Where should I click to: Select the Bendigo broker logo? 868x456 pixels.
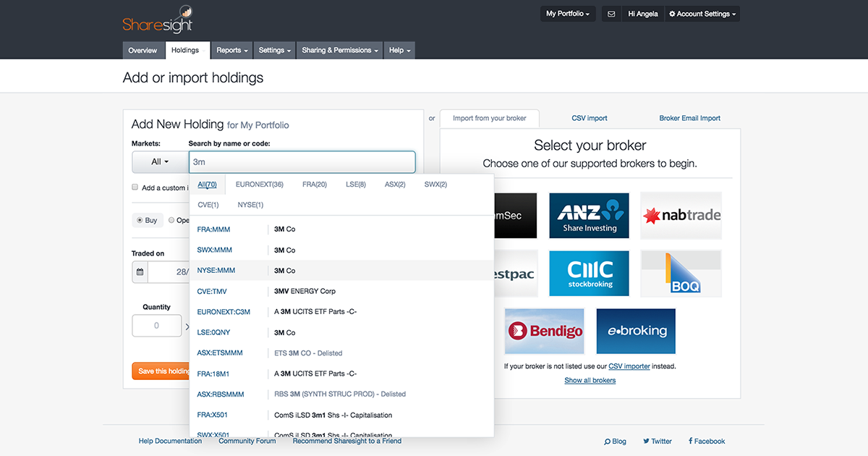544,331
